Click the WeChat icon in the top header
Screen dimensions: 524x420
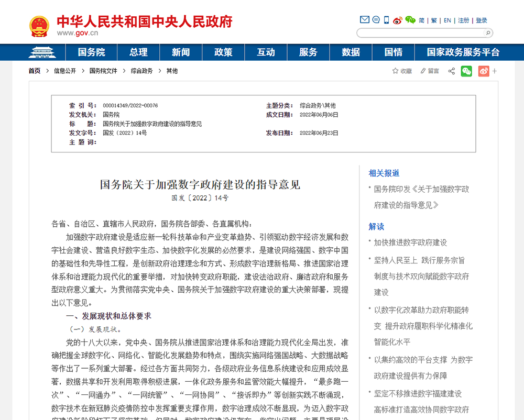coord(411,19)
